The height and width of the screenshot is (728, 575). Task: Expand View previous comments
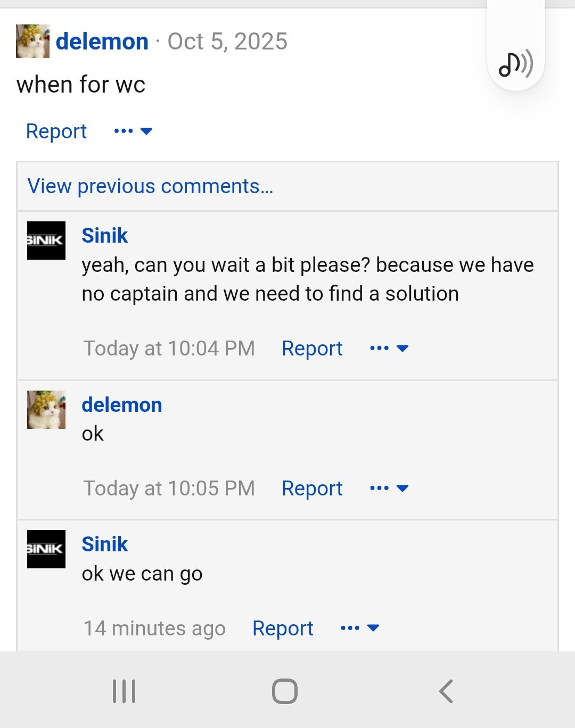[150, 186]
